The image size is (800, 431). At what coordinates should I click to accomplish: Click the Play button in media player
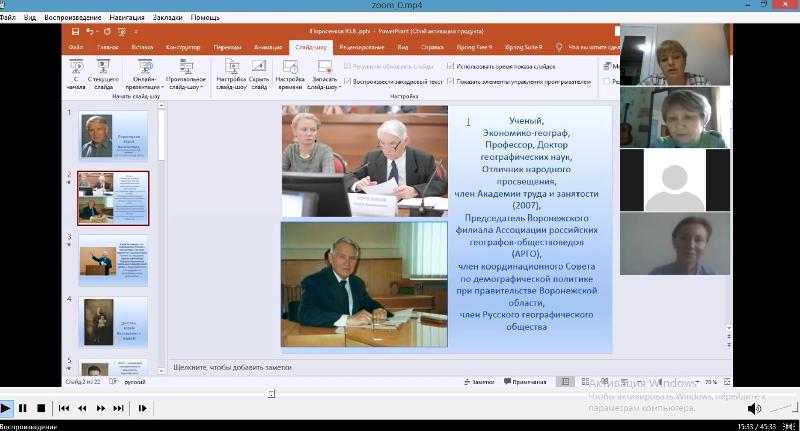6,408
